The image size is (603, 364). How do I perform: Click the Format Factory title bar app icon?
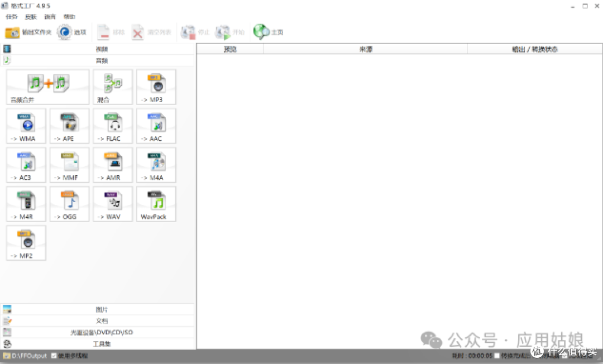coord(4,6)
